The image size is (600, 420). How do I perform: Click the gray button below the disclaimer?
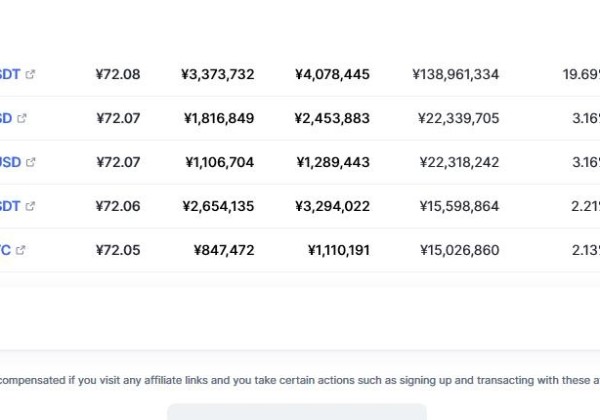(x=296, y=412)
